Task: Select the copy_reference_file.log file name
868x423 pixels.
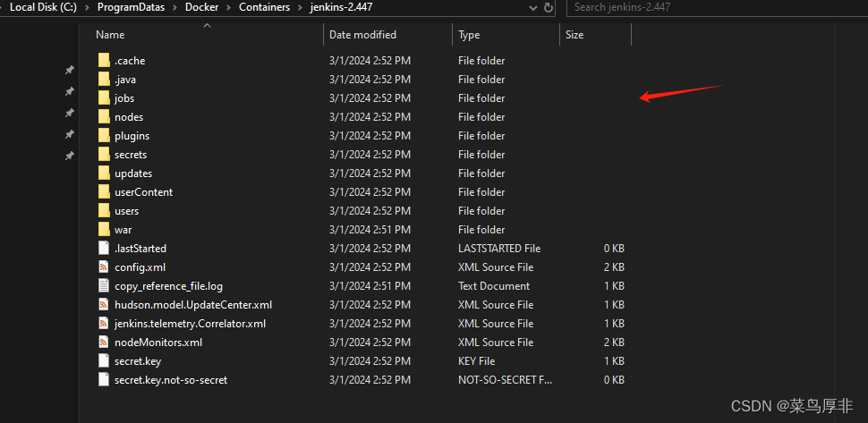Action: coord(168,286)
